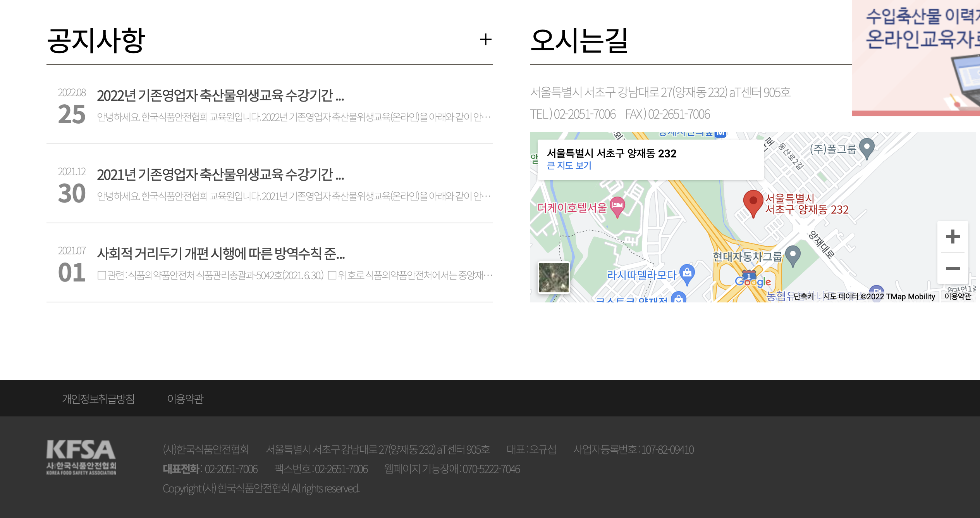The height and width of the screenshot is (518, 980).
Task: Open the 2021년 기존영업자 축산물위생교육 notice
Action: [220, 174]
